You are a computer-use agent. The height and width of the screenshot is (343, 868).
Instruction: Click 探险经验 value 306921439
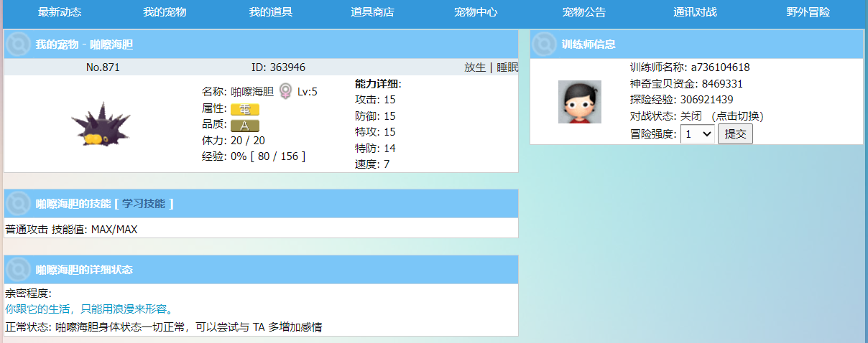706,100
